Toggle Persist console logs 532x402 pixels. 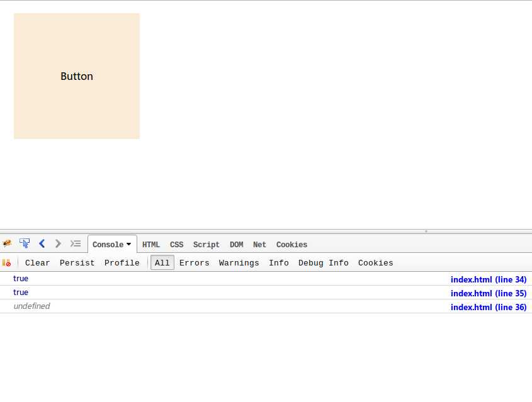point(77,263)
